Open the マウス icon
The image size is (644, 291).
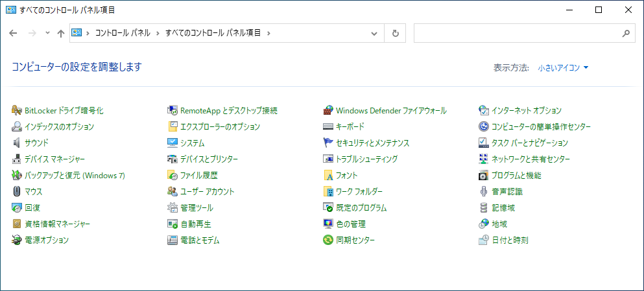coord(17,192)
